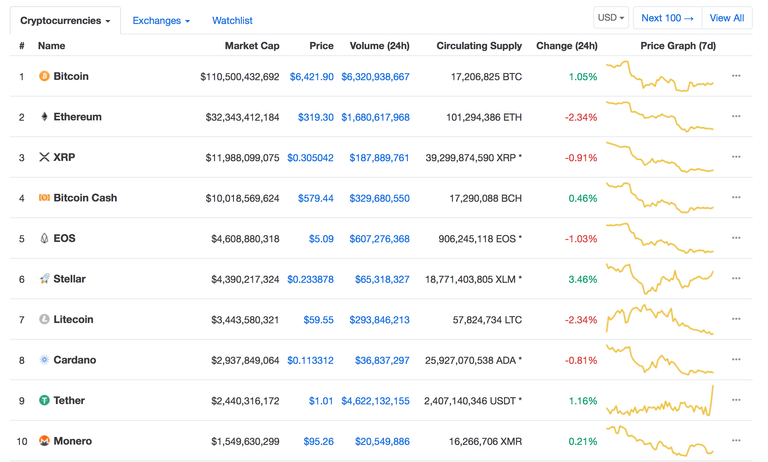Screen dimensions: 768x462
Task: Click Ethereum change value -2.34%
Action: click(581, 118)
